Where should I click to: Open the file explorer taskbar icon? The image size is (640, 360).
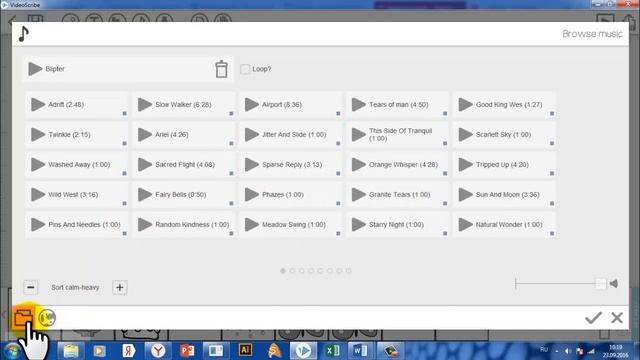click(70, 351)
